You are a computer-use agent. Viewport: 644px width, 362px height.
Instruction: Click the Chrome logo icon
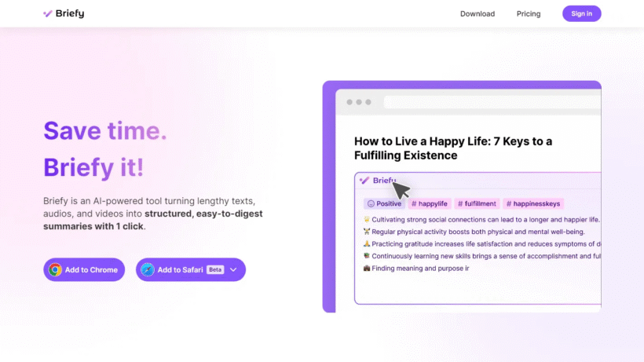click(x=55, y=269)
